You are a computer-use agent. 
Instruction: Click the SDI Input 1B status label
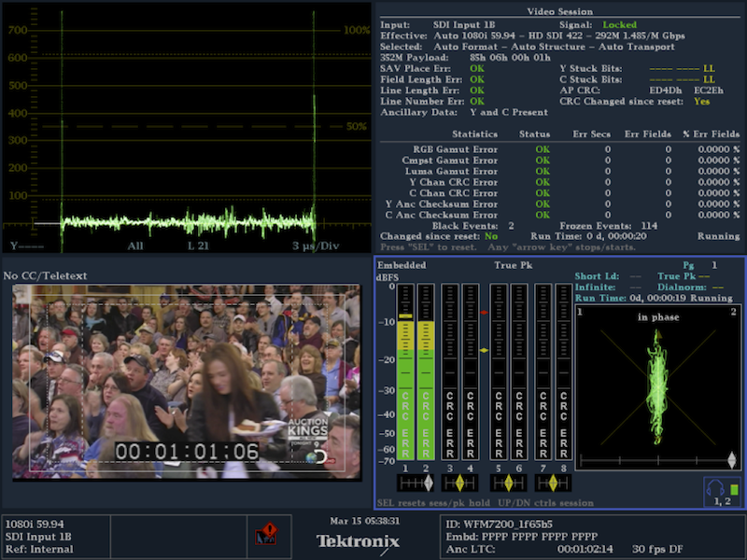click(38, 536)
